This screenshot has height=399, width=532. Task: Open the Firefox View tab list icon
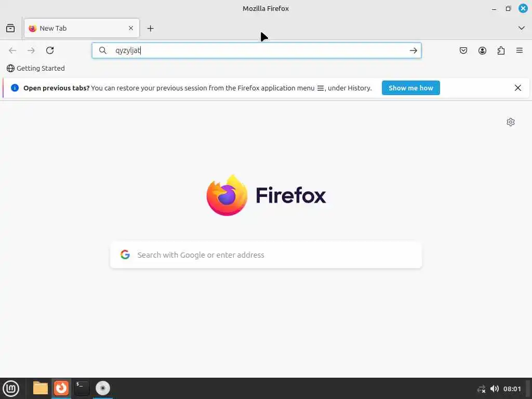[10, 28]
